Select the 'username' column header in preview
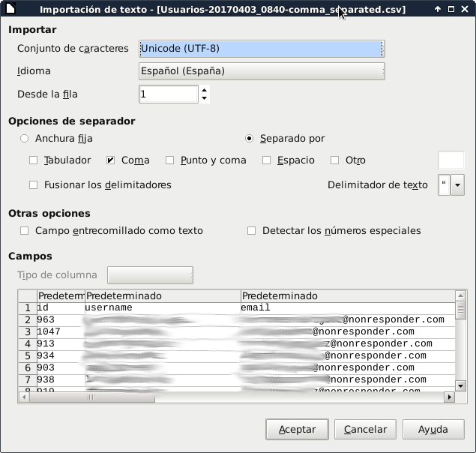Viewport: 476px width, 453px height. coord(163,296)
